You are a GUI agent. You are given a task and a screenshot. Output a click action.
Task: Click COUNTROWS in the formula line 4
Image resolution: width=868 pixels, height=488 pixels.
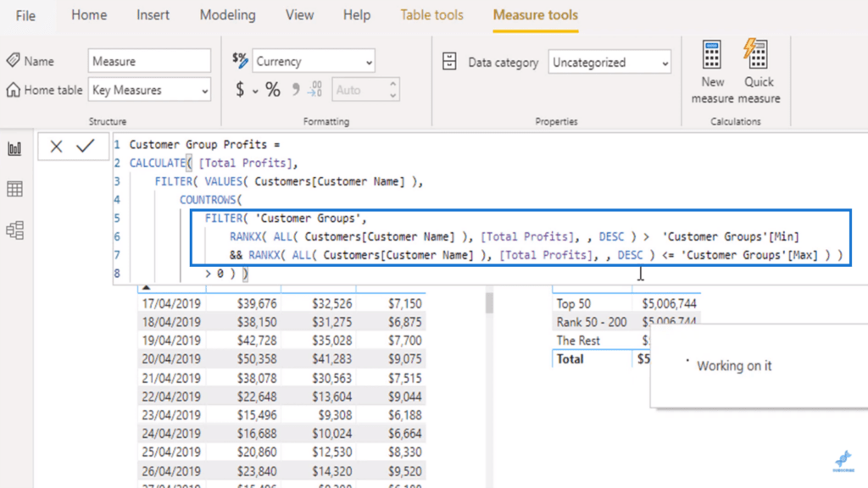(x=208, y=200)
